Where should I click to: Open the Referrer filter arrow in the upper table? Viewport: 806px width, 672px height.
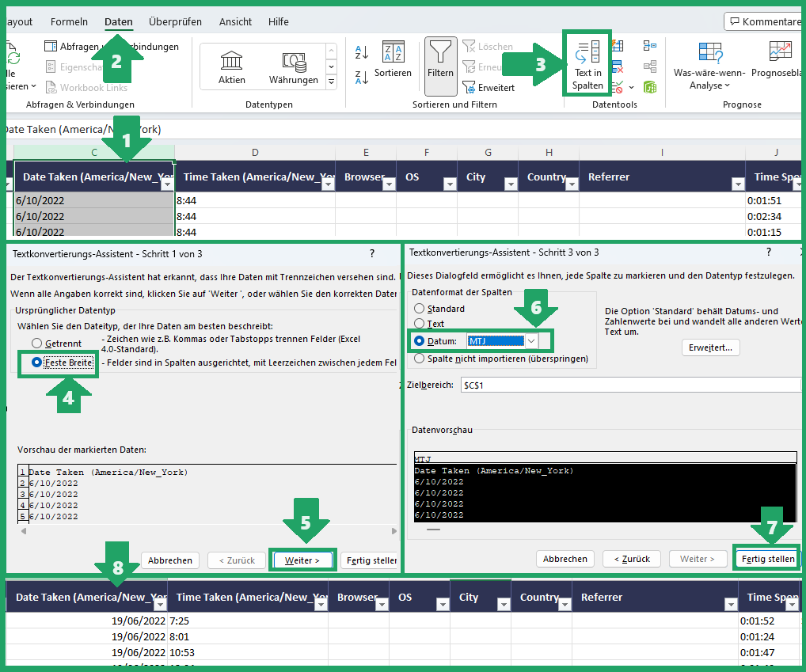(738, 184)
